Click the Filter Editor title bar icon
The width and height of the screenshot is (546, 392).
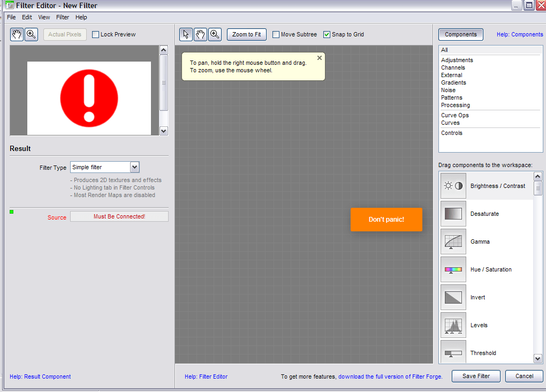tap(10, 5)
